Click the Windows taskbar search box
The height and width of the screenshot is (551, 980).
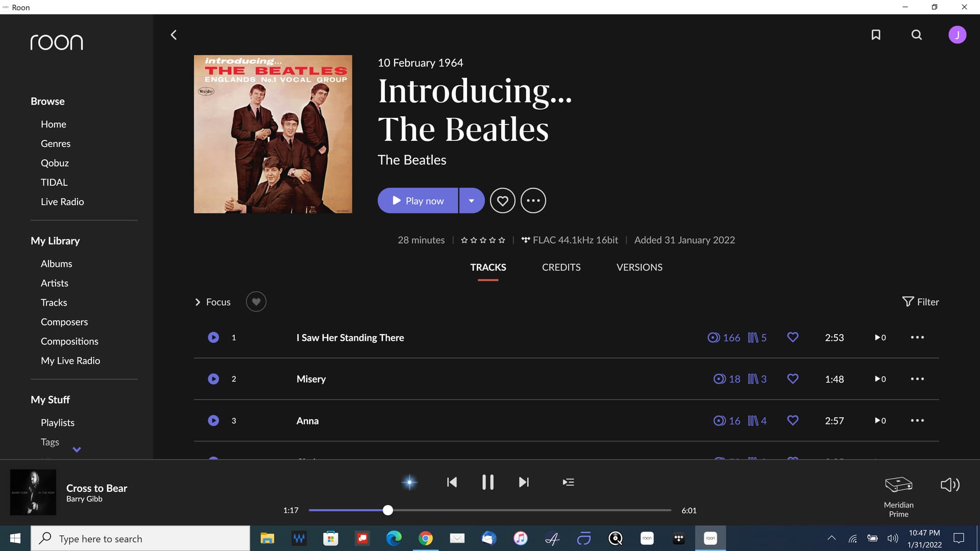pyautogui.click(x=140, y=538)
